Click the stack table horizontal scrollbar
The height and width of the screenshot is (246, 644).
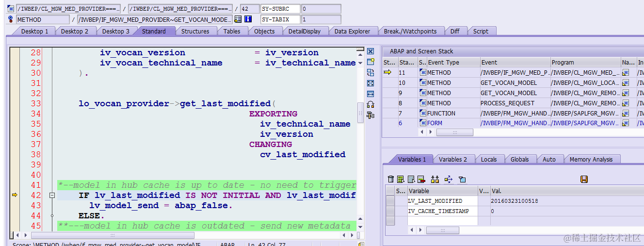(x=454, y=132)
